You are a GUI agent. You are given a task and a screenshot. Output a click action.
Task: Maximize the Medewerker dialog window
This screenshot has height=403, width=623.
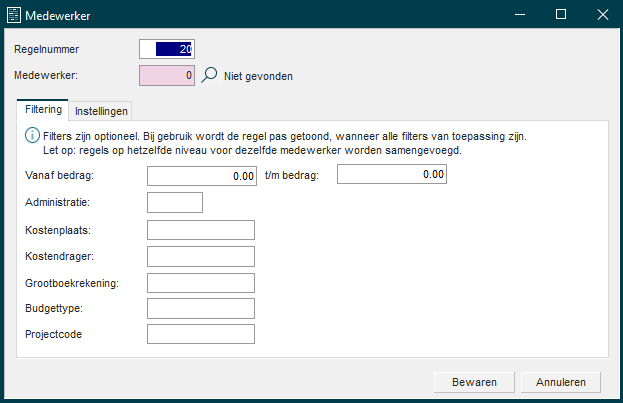pos(561,14)
